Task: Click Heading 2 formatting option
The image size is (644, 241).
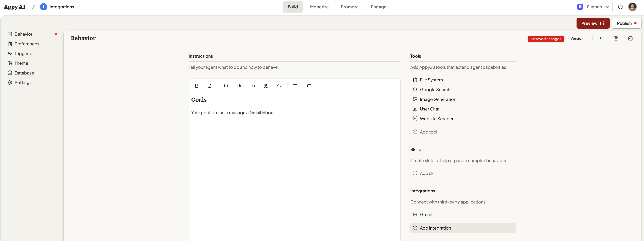Action: (x=239, y=86)
